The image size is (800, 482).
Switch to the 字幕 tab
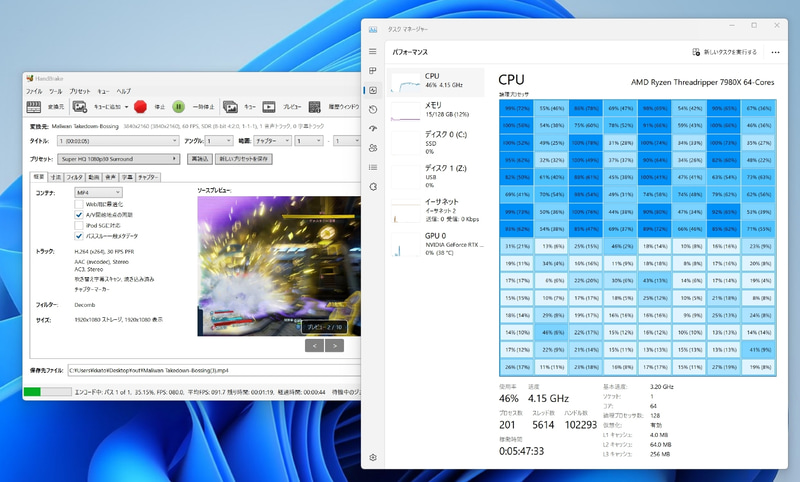click(x=127, y=177)
